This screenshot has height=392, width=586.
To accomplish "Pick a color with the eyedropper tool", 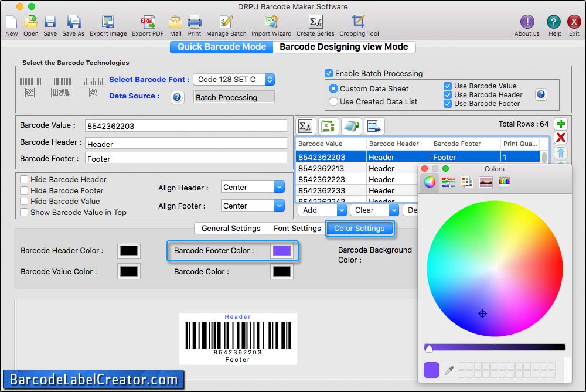I will (449, 370).
